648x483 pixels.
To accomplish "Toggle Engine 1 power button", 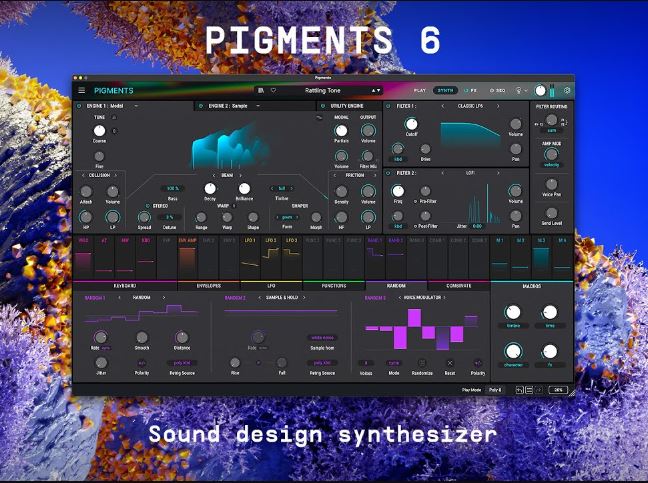I will [x=79, y=106].
